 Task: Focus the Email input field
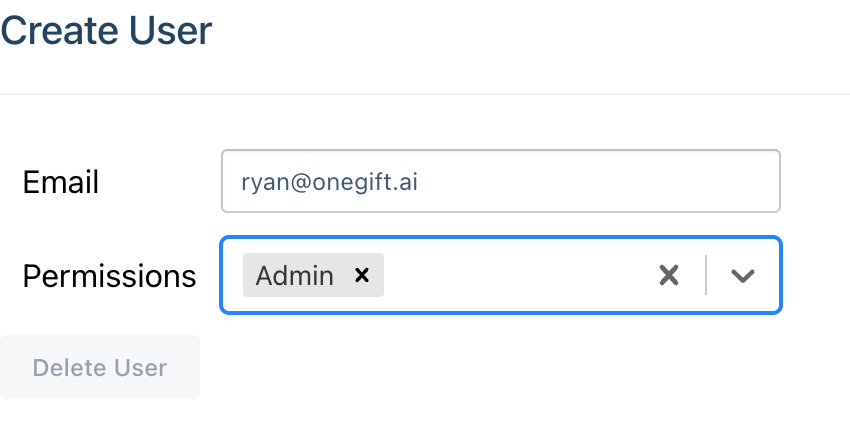click(501, 181)
